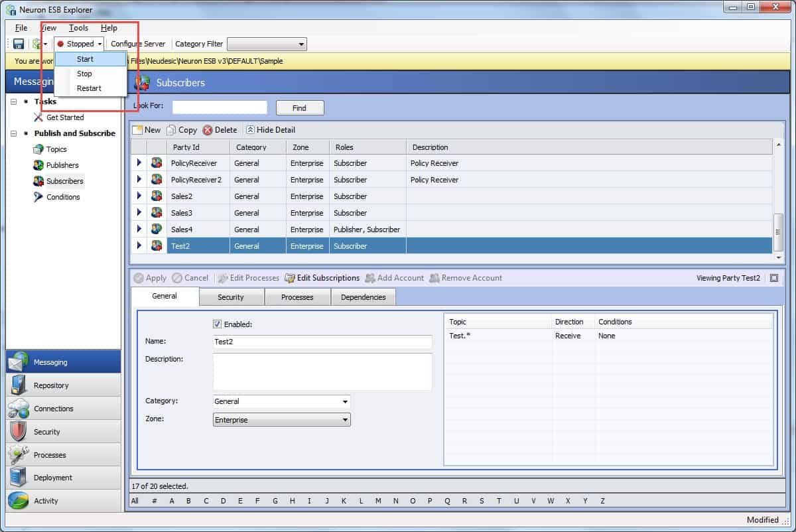Screen dimensions: 796x532
Task: Click Hide Detail in the list toolbar
Action: (x=271, y=130)
